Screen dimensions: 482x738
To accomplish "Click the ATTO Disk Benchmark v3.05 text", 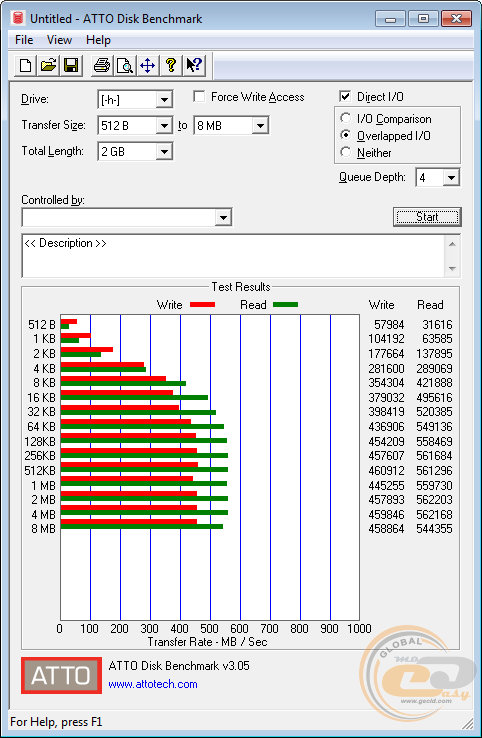I will click(x=179, y=666).
